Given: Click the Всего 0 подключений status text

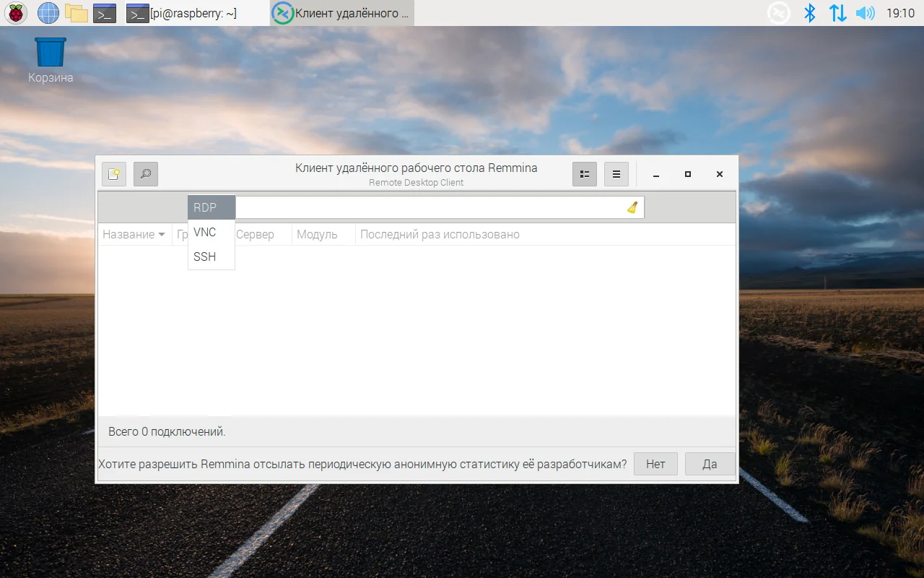Looking at the screenshot, I should tap(167, 432).
